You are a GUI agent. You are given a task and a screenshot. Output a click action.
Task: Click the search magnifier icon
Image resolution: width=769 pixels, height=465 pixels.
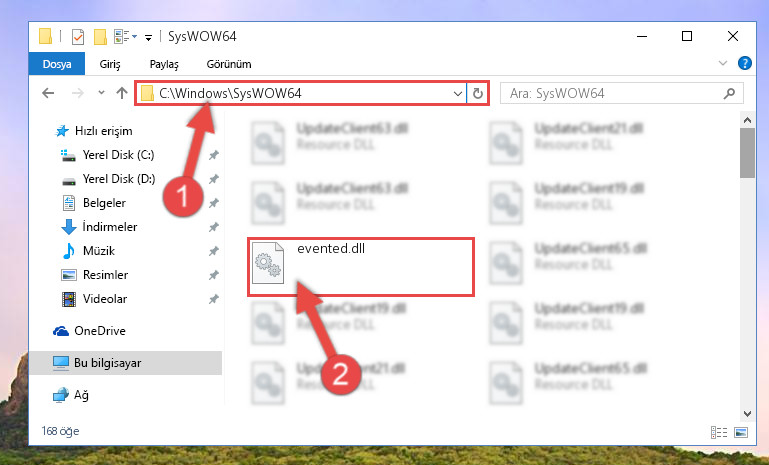[729, 93]
